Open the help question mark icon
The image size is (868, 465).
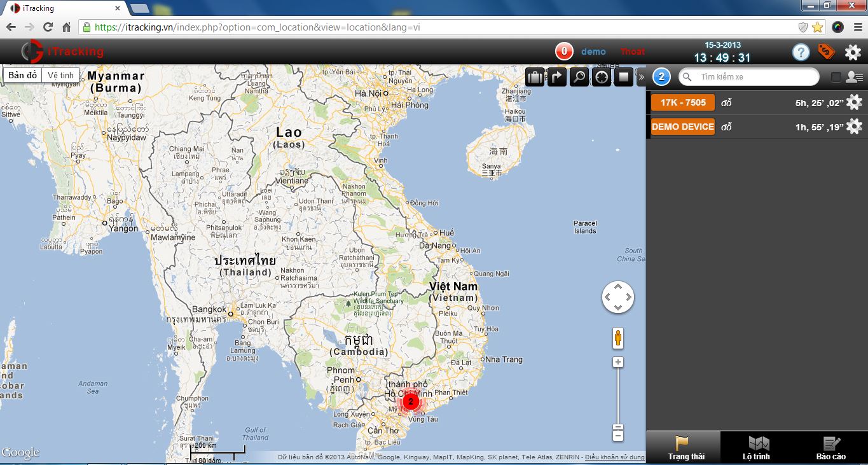[x=801, y=52]
